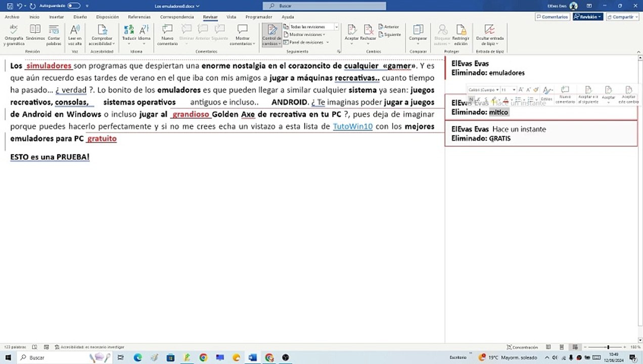Image resolution: width=643 pixels, height=364 pixels.
Task: Enable Concentración focus mode
Action: pos(522,347)
